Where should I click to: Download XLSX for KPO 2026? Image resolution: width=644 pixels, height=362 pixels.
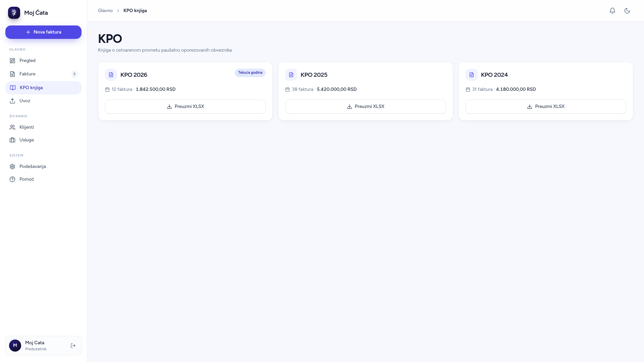pyautogui.click(x=185, y=107)
